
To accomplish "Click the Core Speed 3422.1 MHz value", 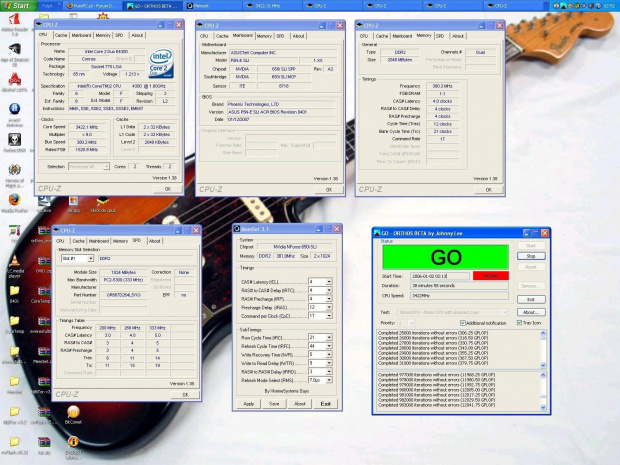I will coord(87,127).
